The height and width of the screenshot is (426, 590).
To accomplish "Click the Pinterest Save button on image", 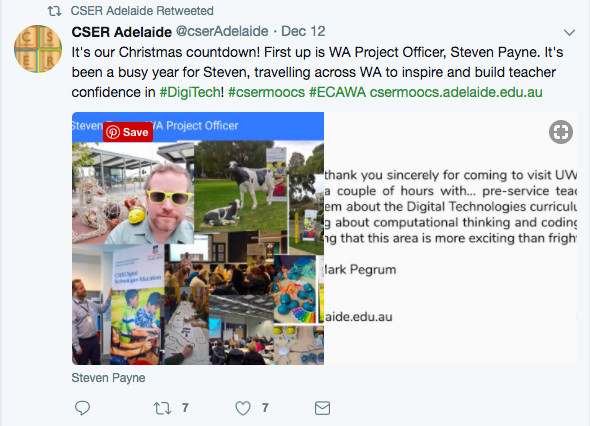I will tap(128, 132).
